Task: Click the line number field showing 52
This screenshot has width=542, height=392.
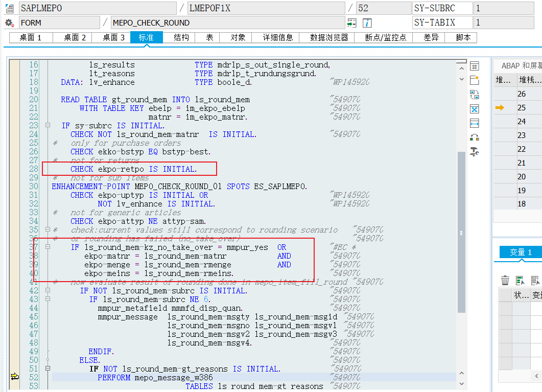Action: [x=384, y=8]
